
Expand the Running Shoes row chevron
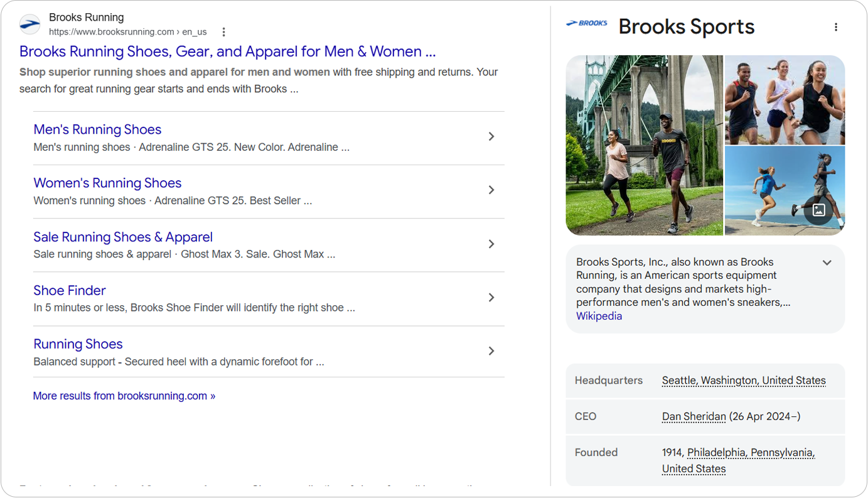(491, 351)
